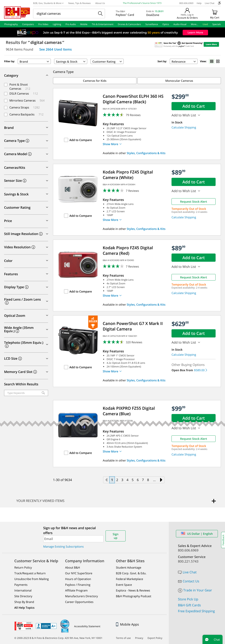Screen dimensions: 225x644
Task: Expand the Brand filter section
Action: (47, 128)
